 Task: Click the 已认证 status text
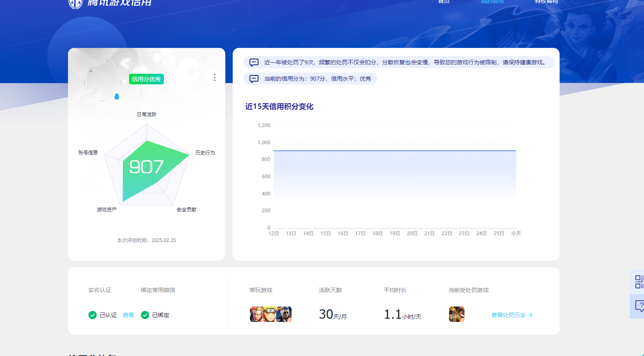tap(108, 315)
